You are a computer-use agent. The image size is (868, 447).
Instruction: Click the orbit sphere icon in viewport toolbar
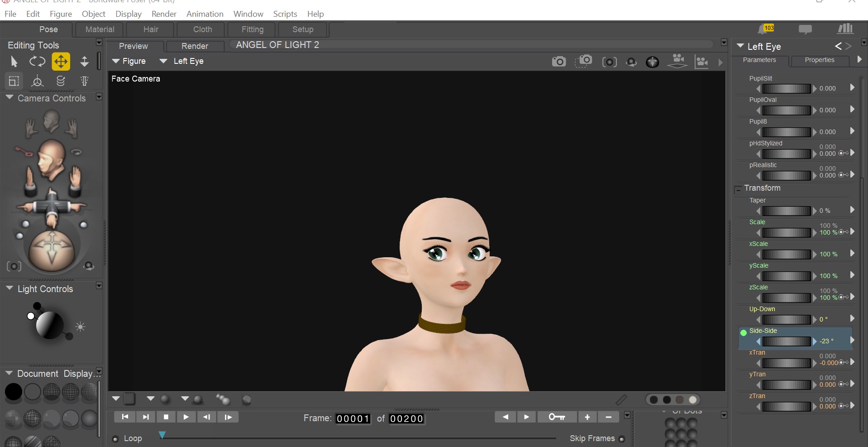point(631,62)
